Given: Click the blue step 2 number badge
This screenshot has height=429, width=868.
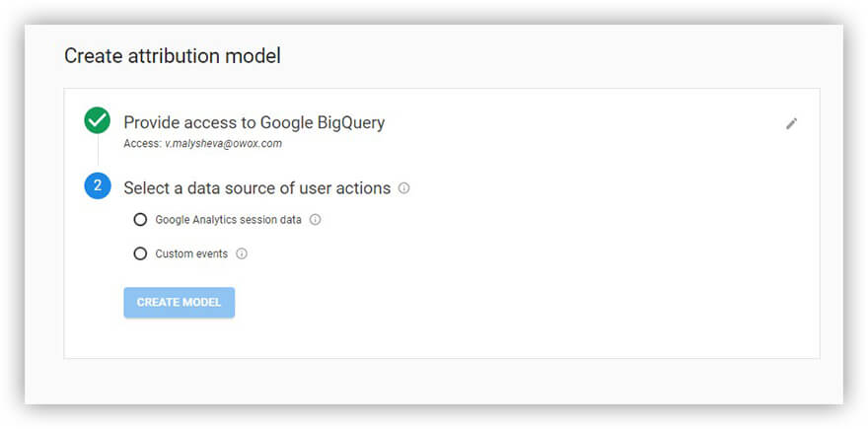Looking at the screenshot, I should pyautogui.click(x=98, y=185).
